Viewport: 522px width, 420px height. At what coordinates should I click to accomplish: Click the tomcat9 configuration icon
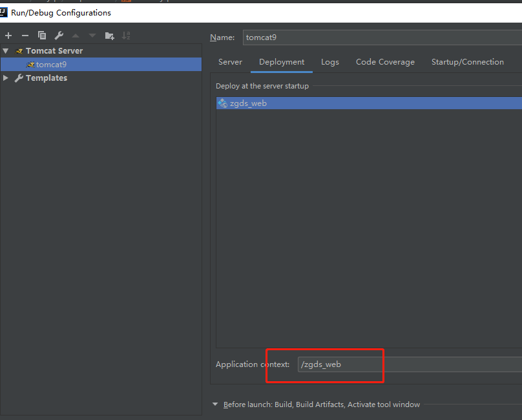[30, 64]
